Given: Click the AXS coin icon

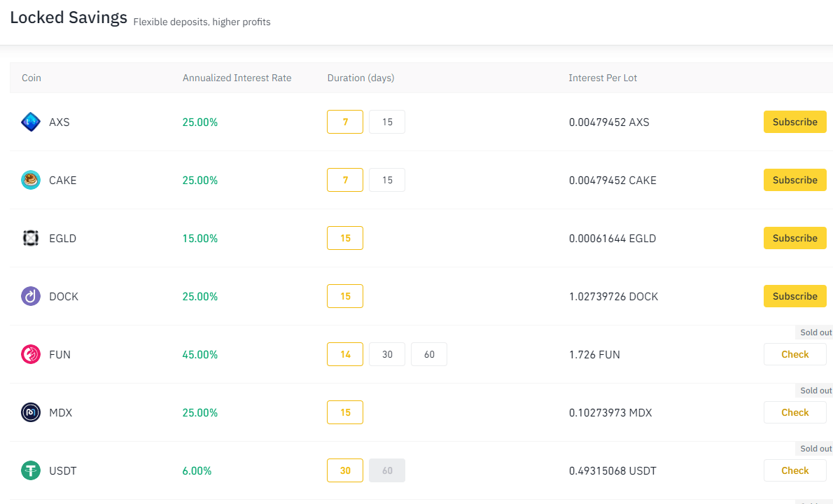Looking at the screenshot, I should click(31, 121).
